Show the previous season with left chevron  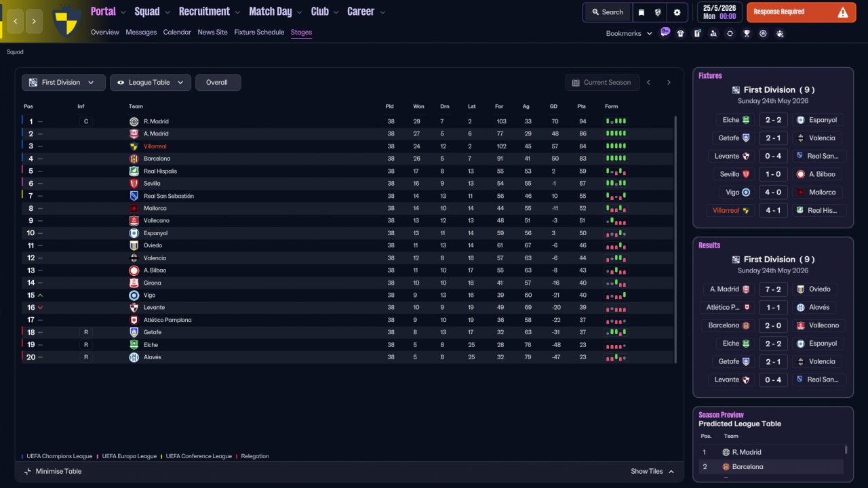point(648,83)
